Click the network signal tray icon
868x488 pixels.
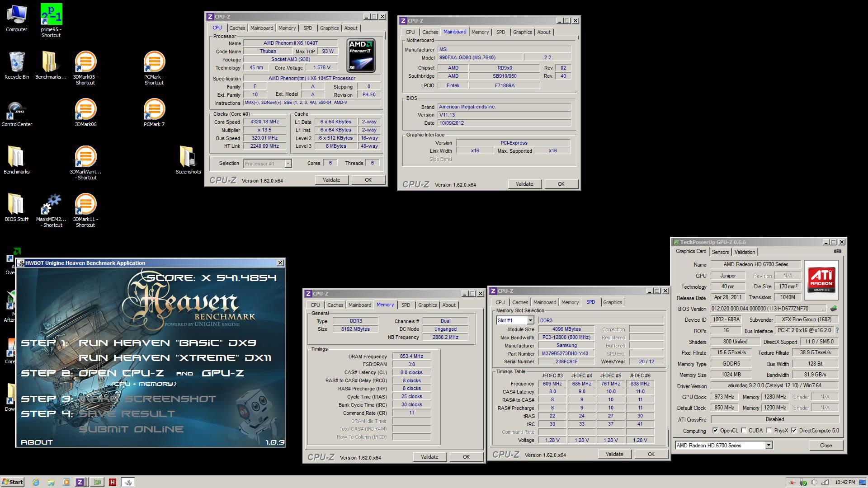(825, 482)
